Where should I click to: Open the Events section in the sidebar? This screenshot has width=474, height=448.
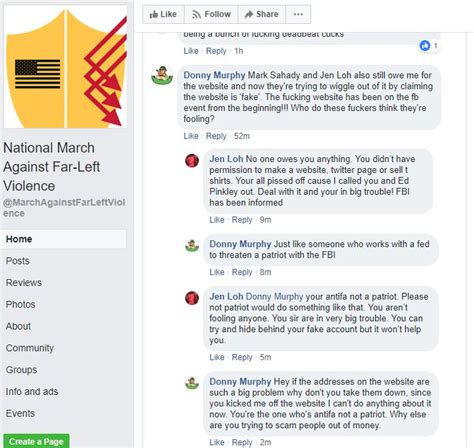click(x=20, y=413)
